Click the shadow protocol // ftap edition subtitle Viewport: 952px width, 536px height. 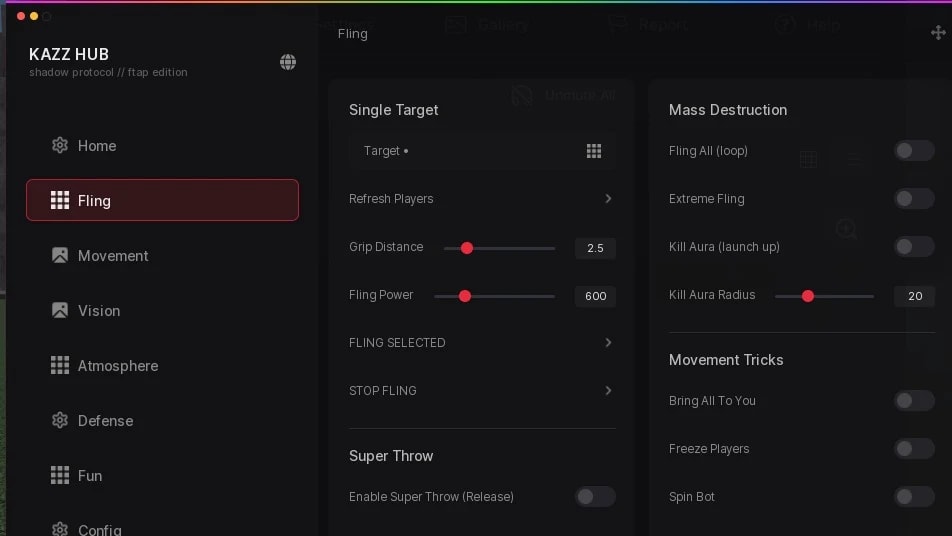click(108, 72)
